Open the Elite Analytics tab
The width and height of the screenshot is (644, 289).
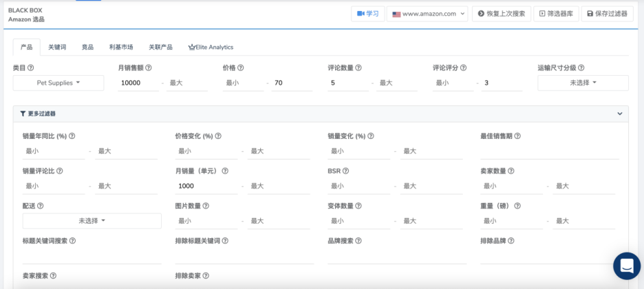[211, 47]
